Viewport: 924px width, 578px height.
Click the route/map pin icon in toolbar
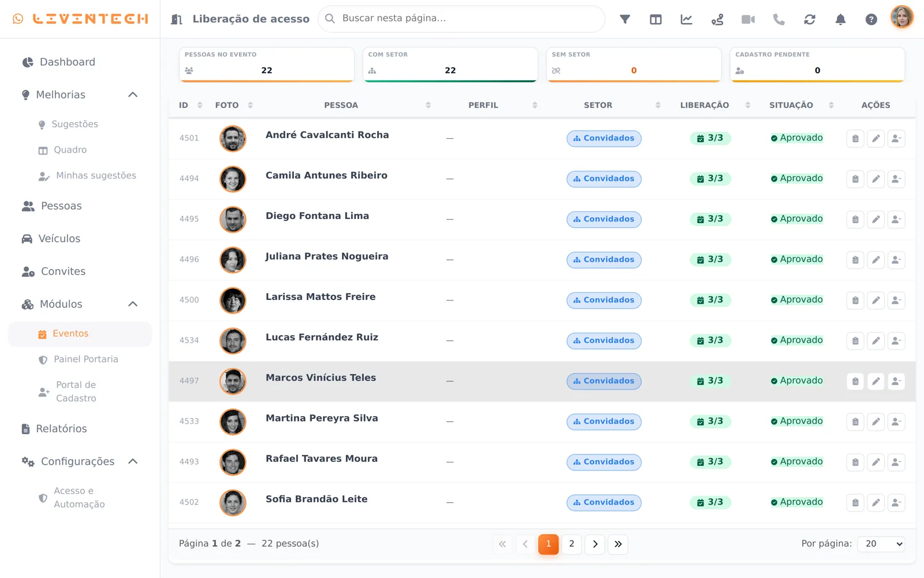coord(717,19)
